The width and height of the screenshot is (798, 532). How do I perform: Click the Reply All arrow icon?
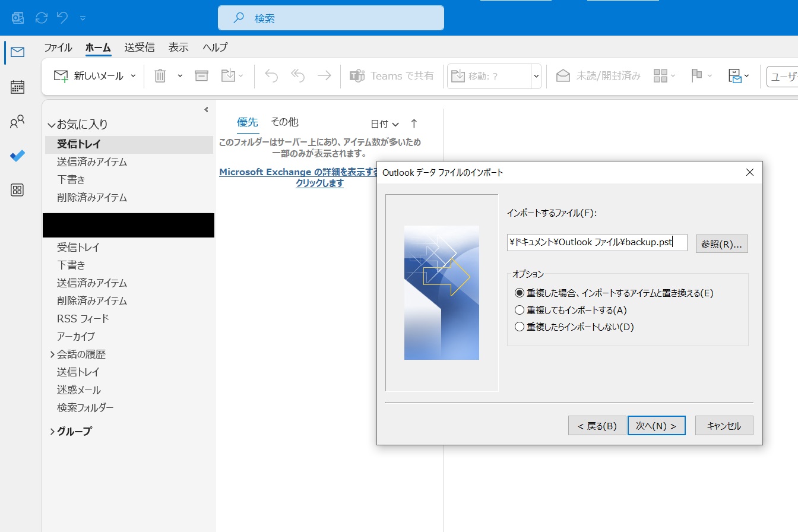[297, 76]
